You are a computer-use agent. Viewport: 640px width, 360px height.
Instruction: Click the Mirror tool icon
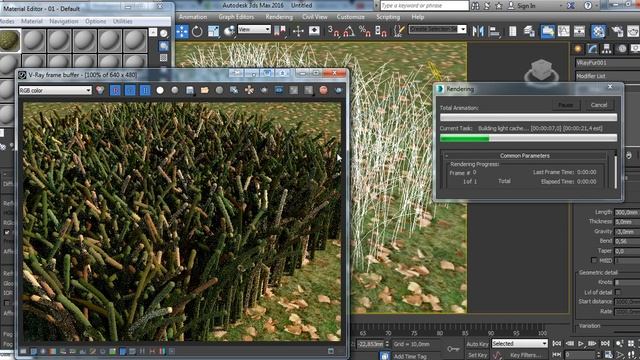pos(478,31)
